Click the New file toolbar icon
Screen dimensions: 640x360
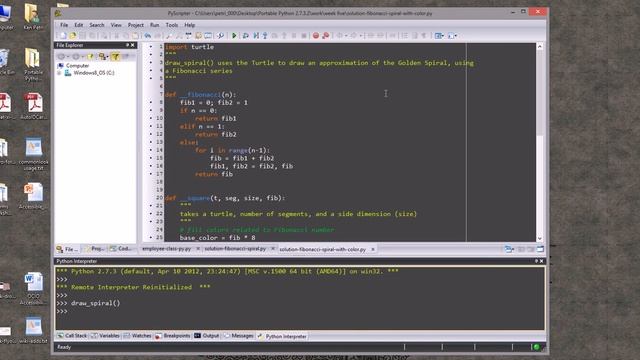tap(63, 36)
